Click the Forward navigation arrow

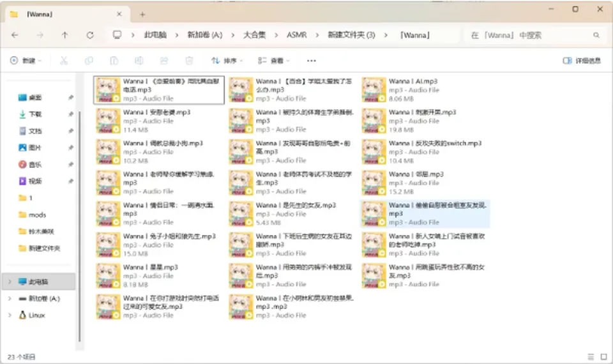[40, 35]
